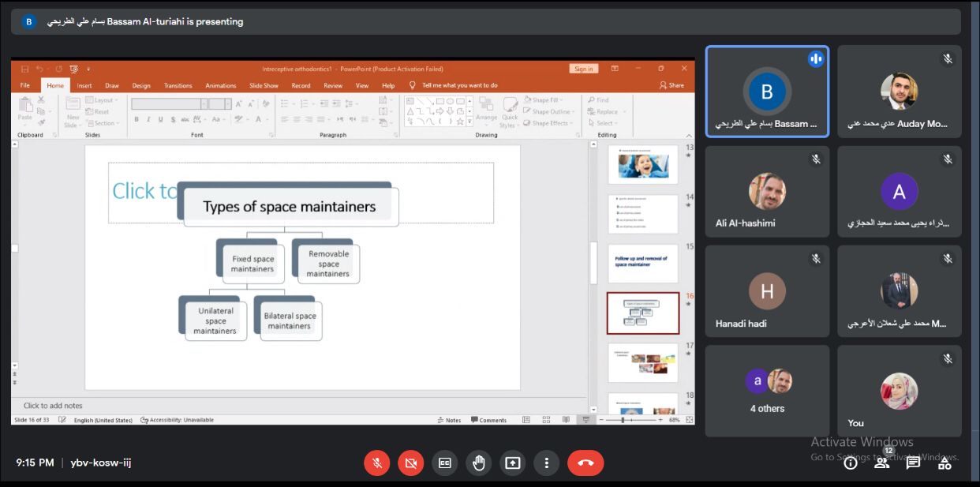The image size is (980, 487).
Task: Open more options three-dot menu
Action: 546,463
